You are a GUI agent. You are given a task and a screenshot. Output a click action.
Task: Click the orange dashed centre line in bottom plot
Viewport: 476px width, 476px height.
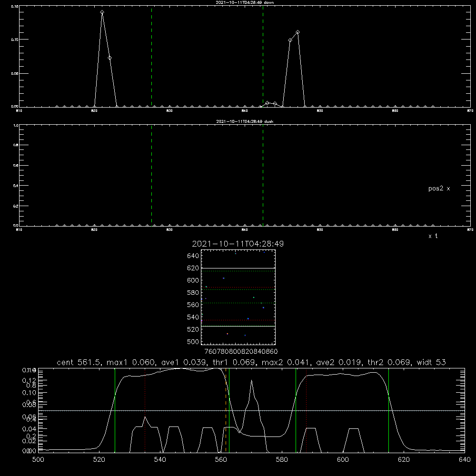tap(226, 410)
